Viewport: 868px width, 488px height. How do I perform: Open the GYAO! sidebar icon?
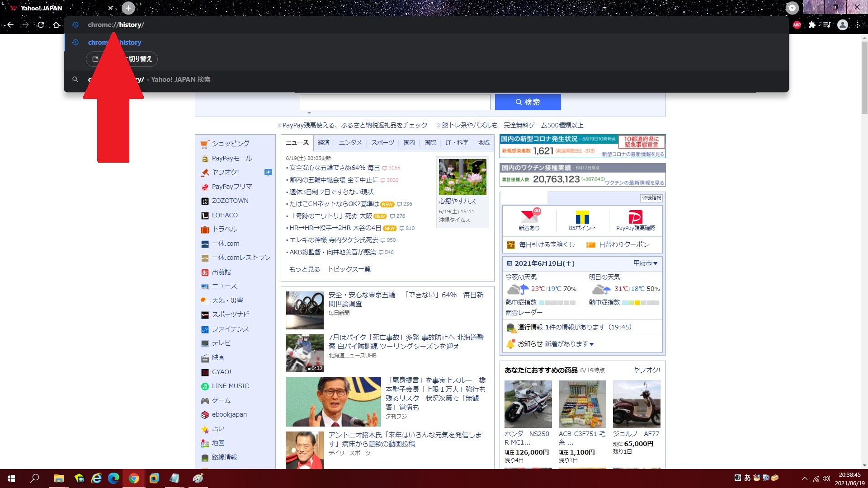[205, 372]
